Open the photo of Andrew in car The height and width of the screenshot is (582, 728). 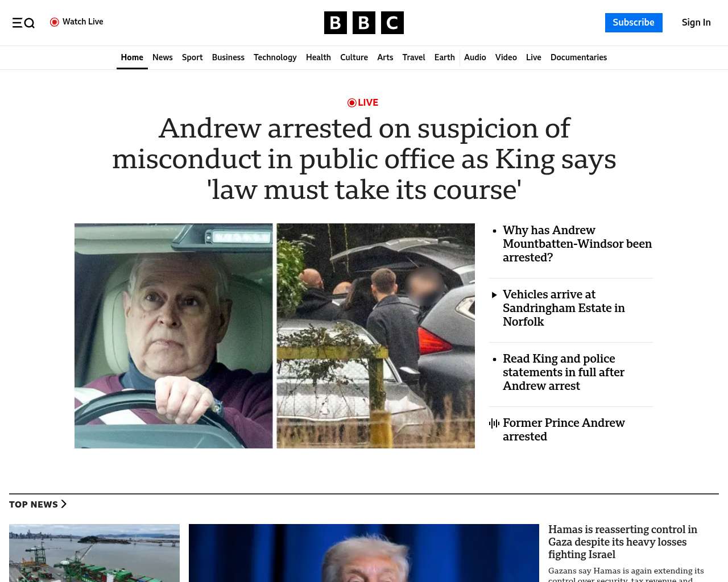coord(173,336)
